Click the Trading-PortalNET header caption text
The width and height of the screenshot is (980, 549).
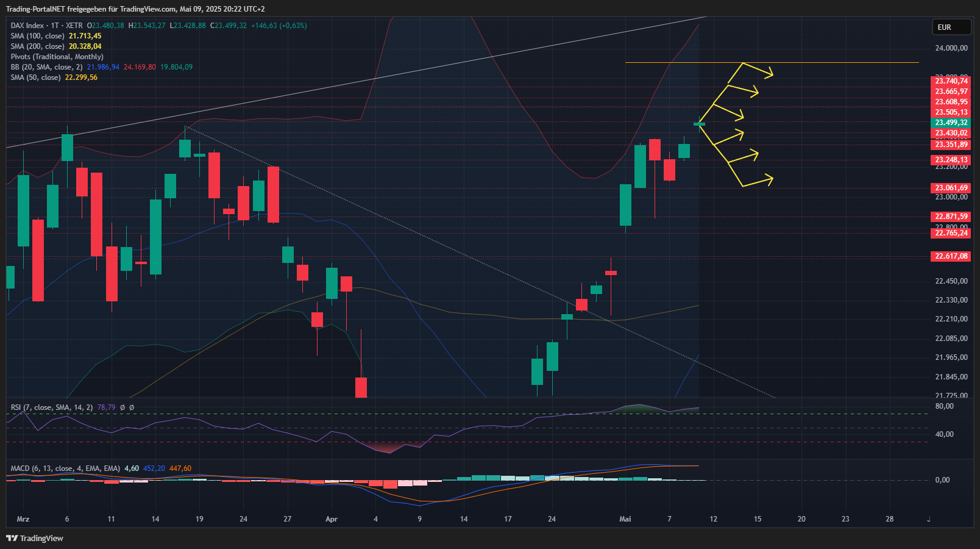[135, 9]
